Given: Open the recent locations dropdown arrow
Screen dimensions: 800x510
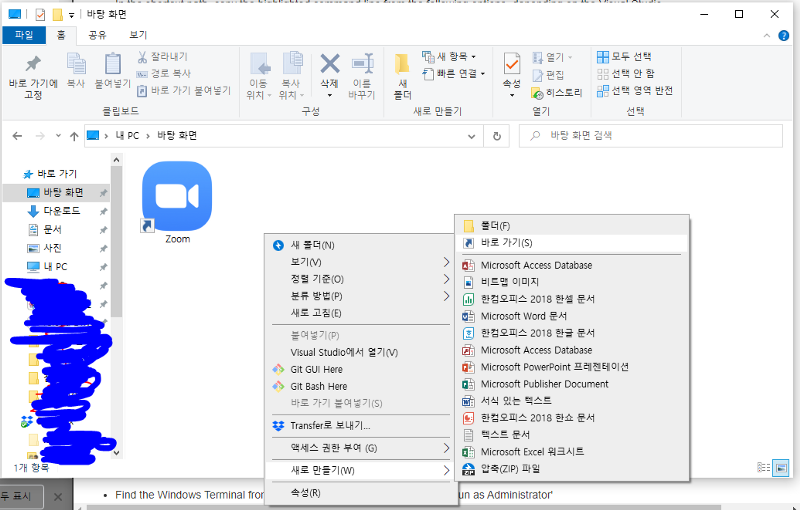Looking at the screenshot, I should (x=58, y=136).
